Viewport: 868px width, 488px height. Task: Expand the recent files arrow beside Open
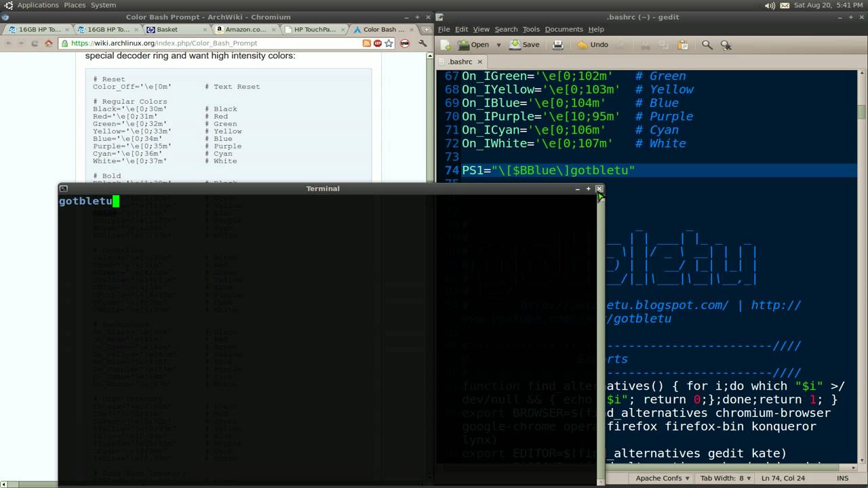click(498, 45)
